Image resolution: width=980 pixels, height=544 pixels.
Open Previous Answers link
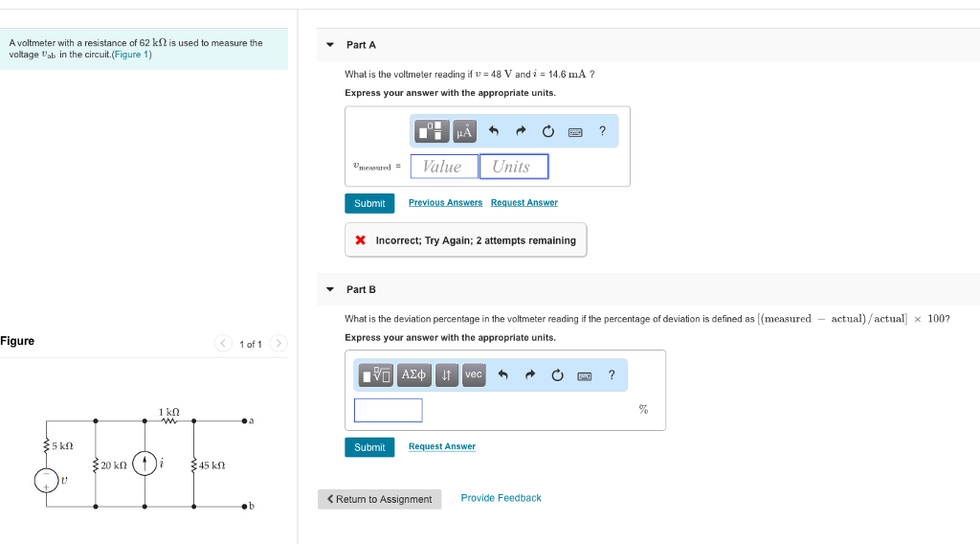click(x=446, y=203)
